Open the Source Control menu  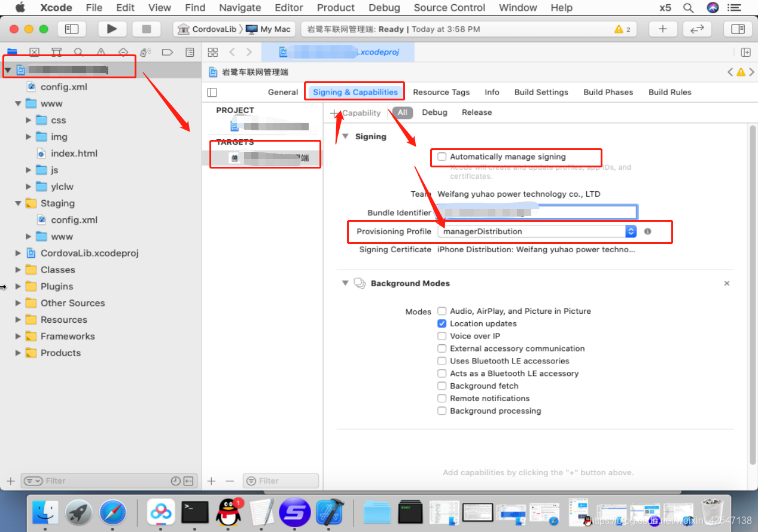[x=449, y=8]
